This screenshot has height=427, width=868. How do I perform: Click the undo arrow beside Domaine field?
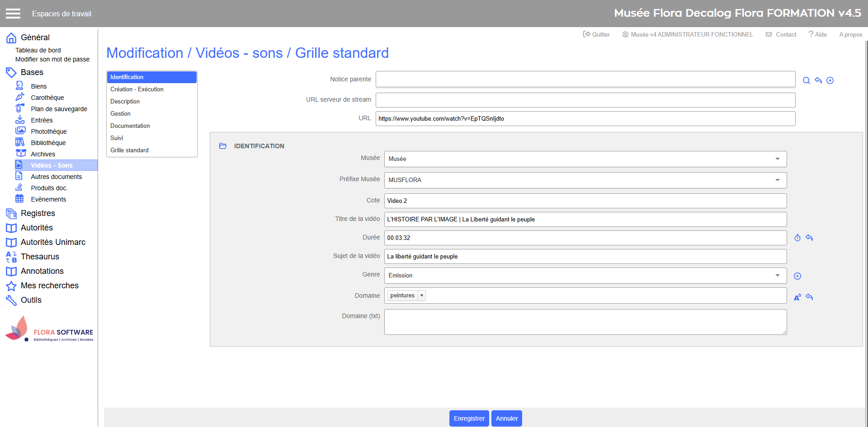point(809,297)
